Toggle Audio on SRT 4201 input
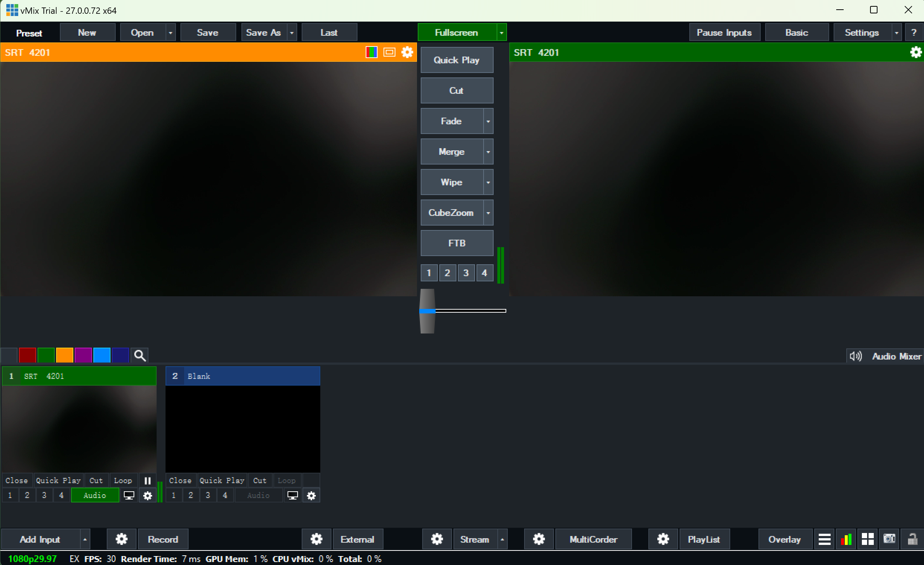This screenshot has height=565, width=924. coord(95,495)
